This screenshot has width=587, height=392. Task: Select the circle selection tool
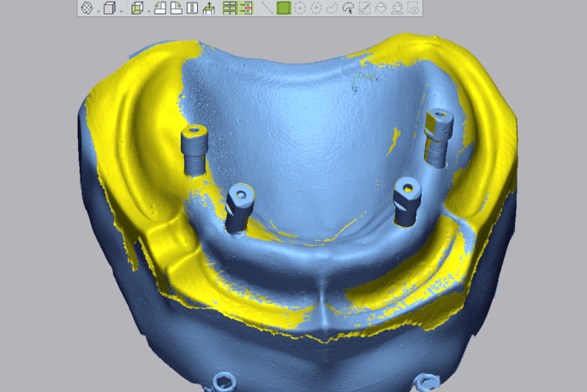tap(300, 8)
